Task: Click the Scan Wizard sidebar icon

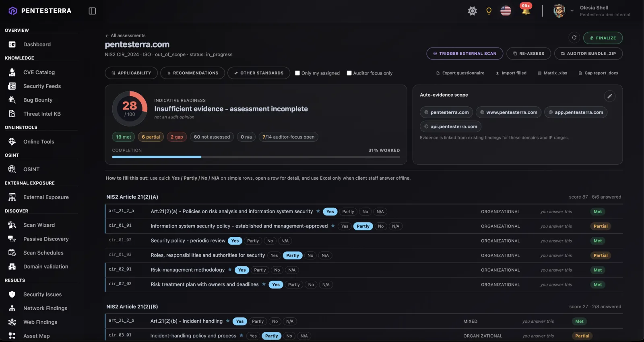Action: click(12, 225)
